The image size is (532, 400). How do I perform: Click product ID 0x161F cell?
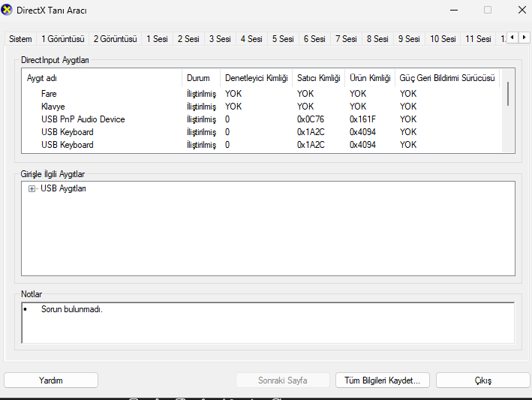[362, 119]
